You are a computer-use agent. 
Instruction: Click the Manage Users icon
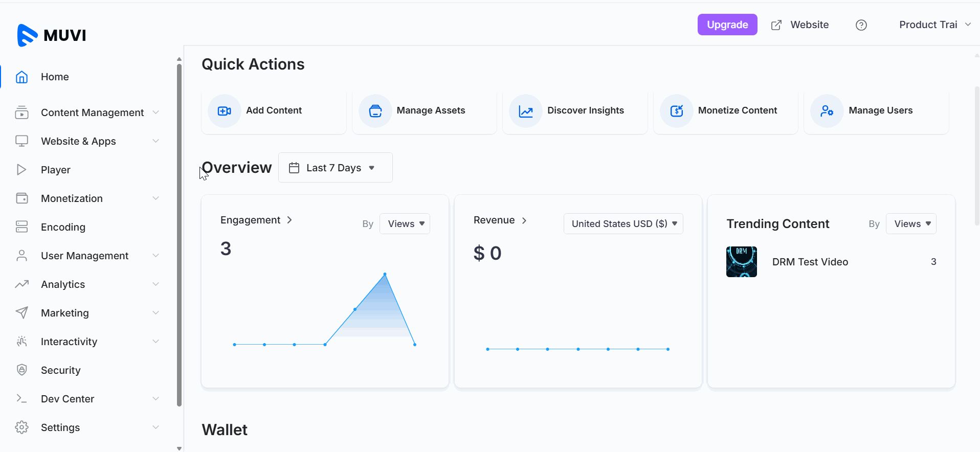coord(827,111)
